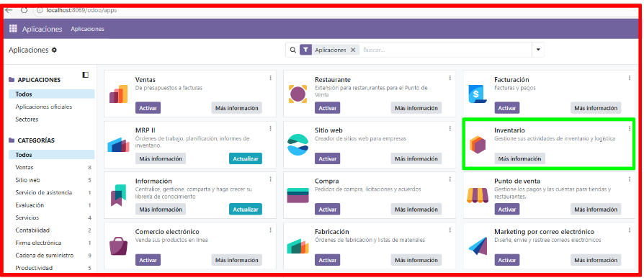The width and height of the screenshot is (644, 278).
Task: Click Más información on the Fabricación card
Action: pyautogui.click(x=416, y=260)
